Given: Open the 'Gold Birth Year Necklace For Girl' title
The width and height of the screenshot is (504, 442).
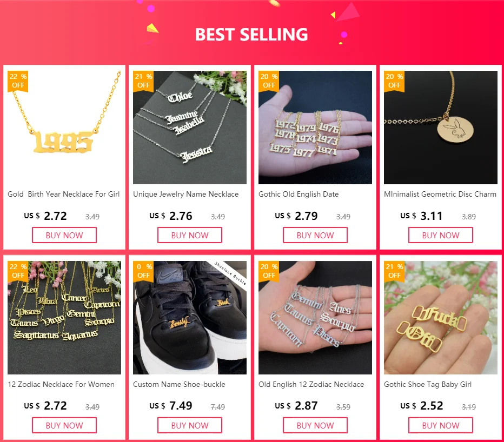Looking at the screenshot, I should pos(64,194).
